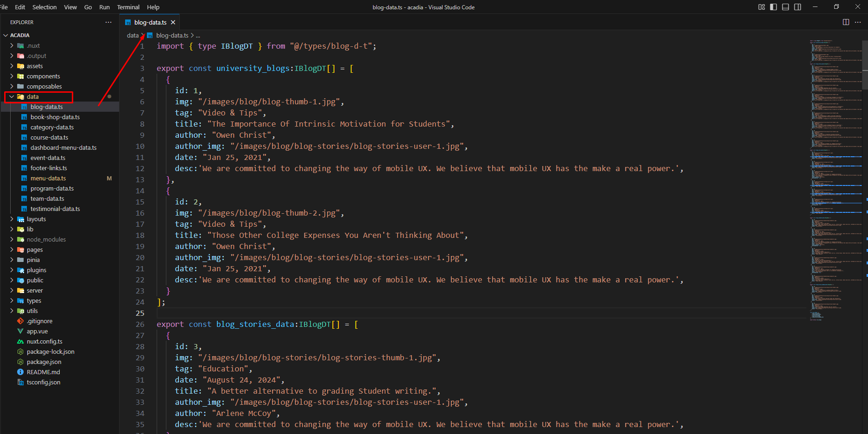Image resolution: width=868 pixels, height=434 pixels.
Task: Open package-lock.json file
Action: 60,351
